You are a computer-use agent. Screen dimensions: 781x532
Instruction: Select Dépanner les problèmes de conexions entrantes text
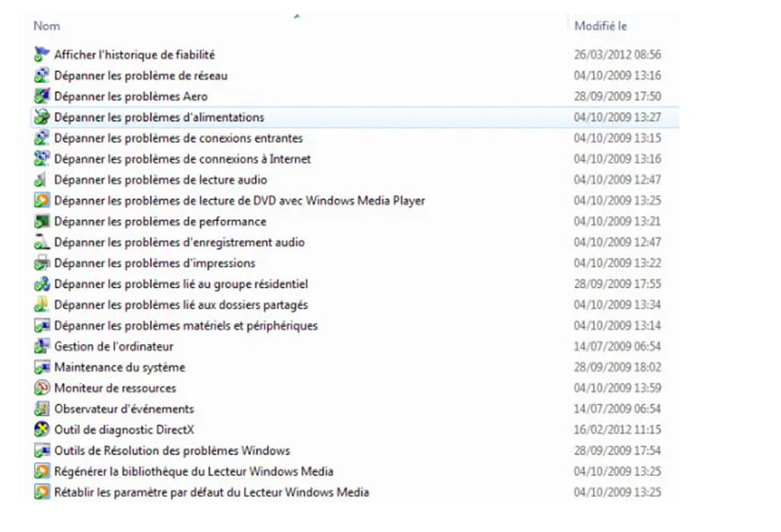point(179,138)
